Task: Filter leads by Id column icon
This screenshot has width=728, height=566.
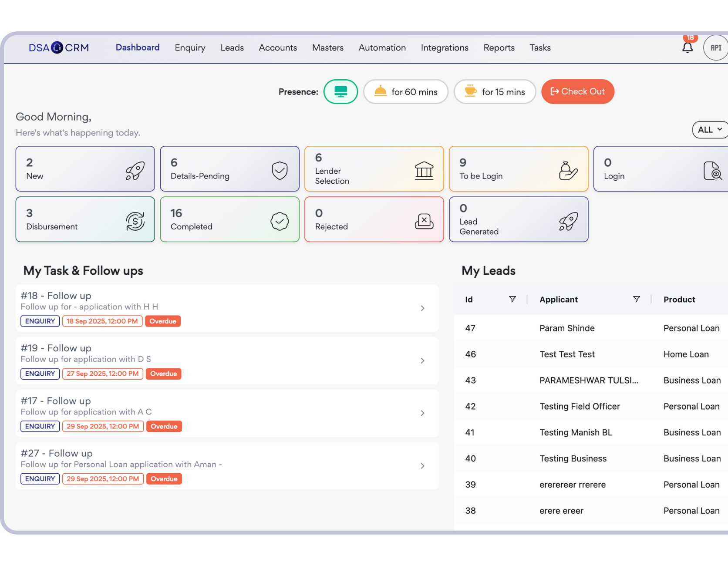Action: (512, 299)
